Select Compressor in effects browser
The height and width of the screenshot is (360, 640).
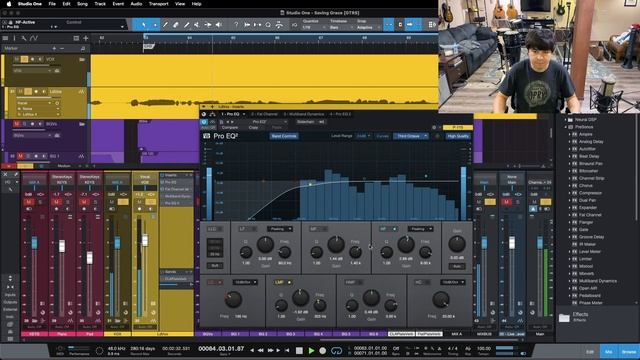point(590,193)
